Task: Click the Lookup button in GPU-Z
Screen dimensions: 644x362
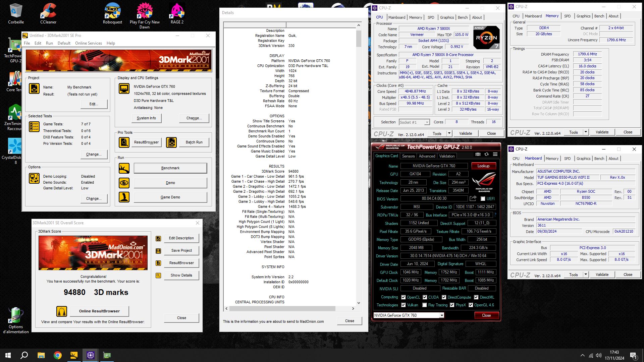Action: coord(483,166)
